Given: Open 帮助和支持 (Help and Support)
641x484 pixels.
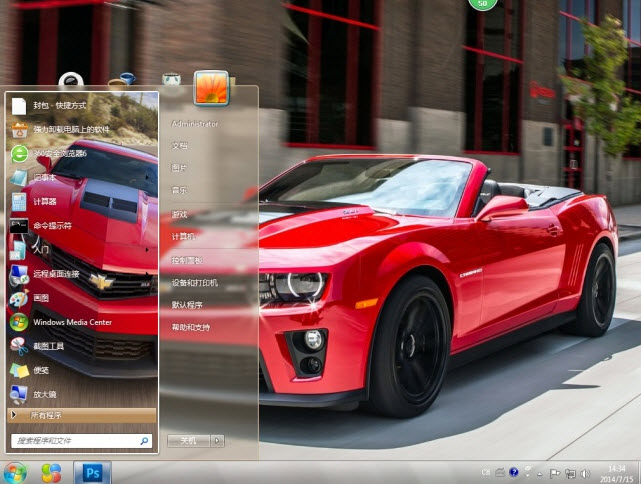Looking at the screenshot, I should pyautogui.click(x=191, y=328).
